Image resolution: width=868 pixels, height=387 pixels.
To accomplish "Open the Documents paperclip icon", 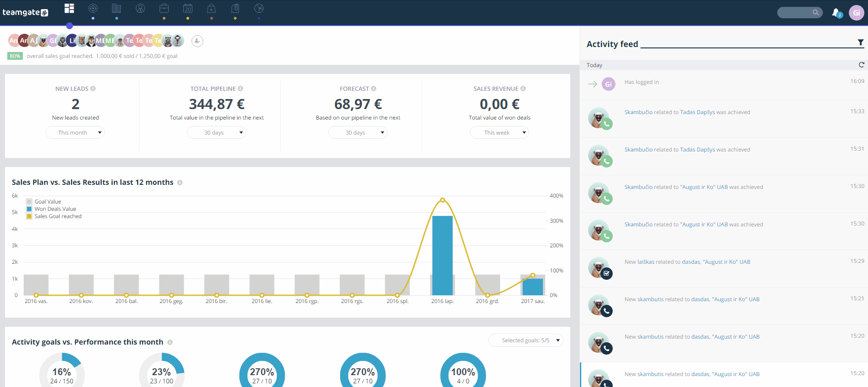I will pos(235,8).
